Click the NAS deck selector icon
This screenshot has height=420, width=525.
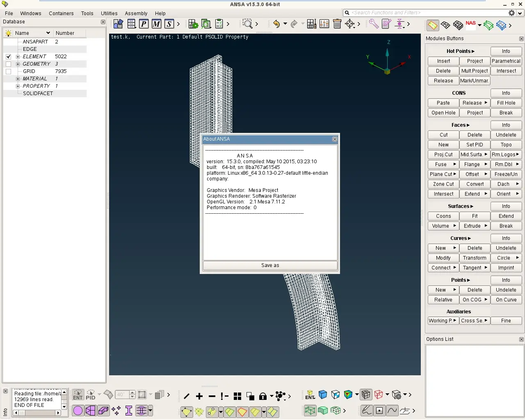coord(471,25)
